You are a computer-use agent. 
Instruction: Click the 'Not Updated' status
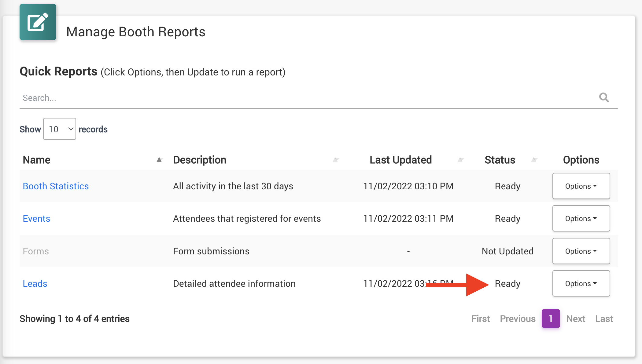507,251
